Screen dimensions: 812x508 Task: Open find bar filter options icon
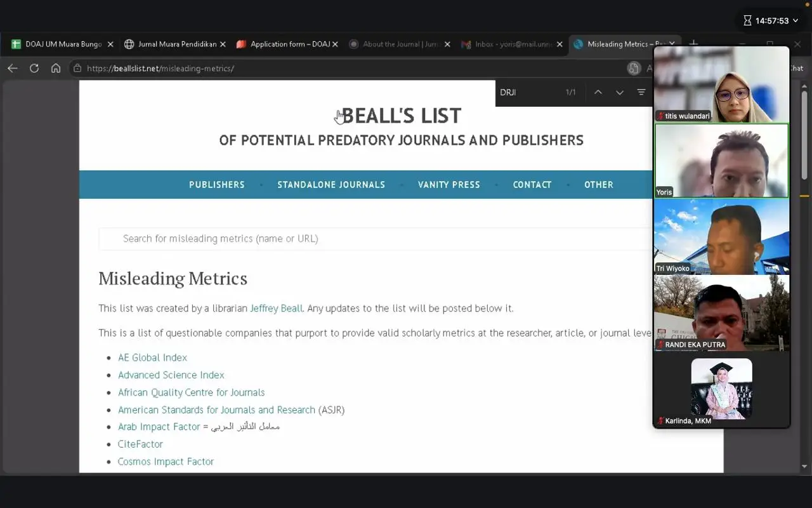pyautogui.click(x=641, y=92)
